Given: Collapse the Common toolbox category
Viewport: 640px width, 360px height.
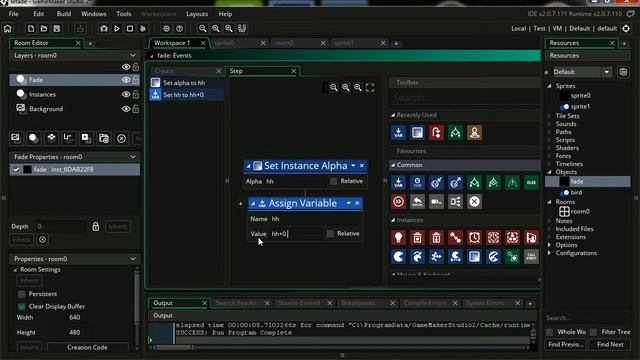Looking at the screenshot, I should [x=393, y=165].
